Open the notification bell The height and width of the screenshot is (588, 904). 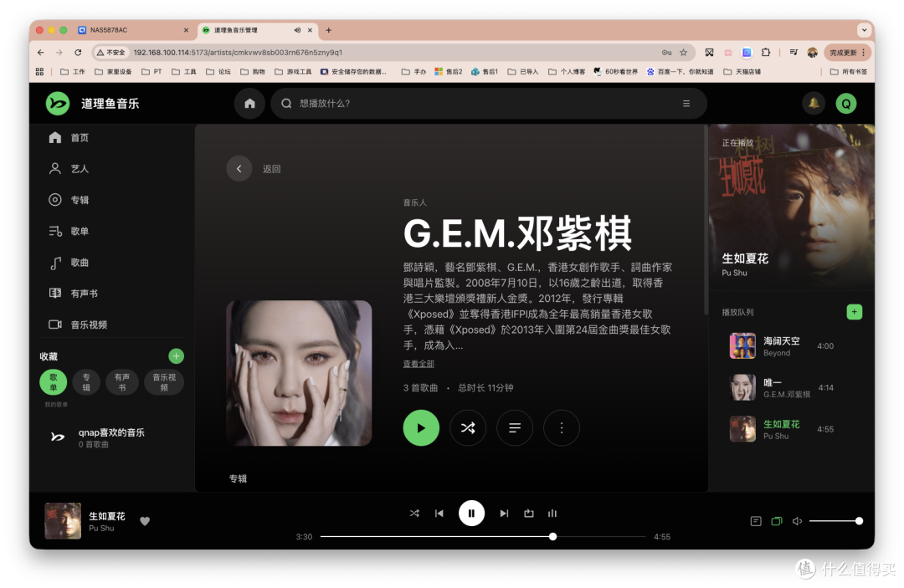coord(814,104)
